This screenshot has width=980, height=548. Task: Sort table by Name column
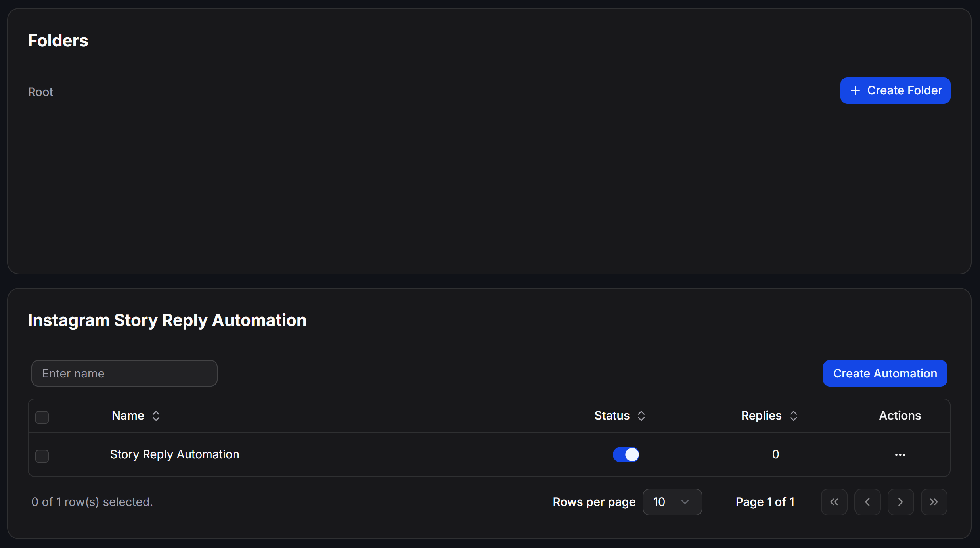point(136,416)
